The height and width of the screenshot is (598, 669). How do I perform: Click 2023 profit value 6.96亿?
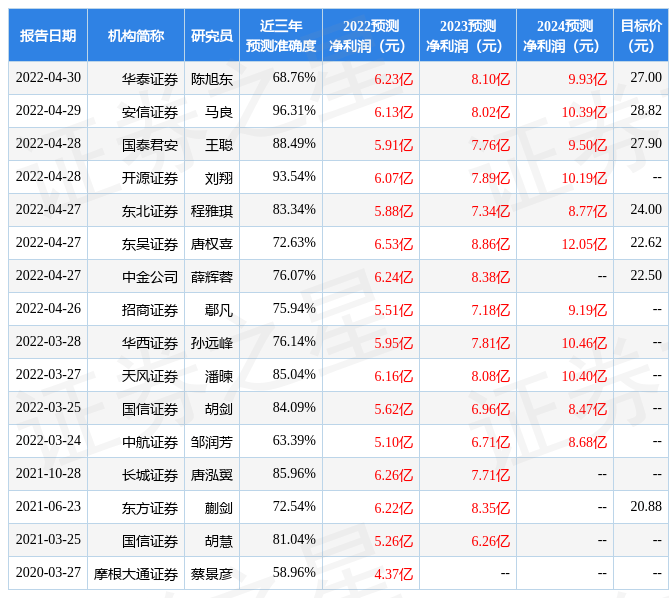click(x=490, y=409)
